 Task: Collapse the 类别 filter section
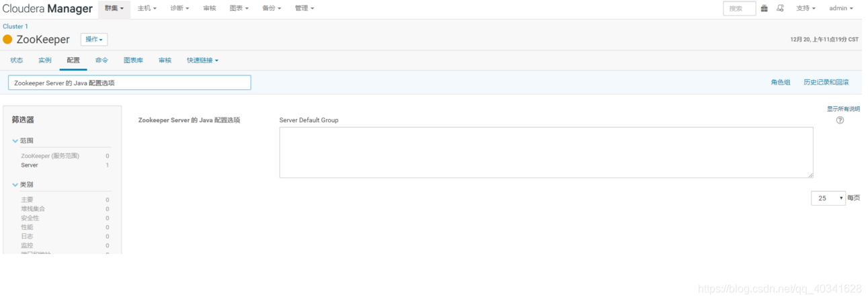click(23, 184)
